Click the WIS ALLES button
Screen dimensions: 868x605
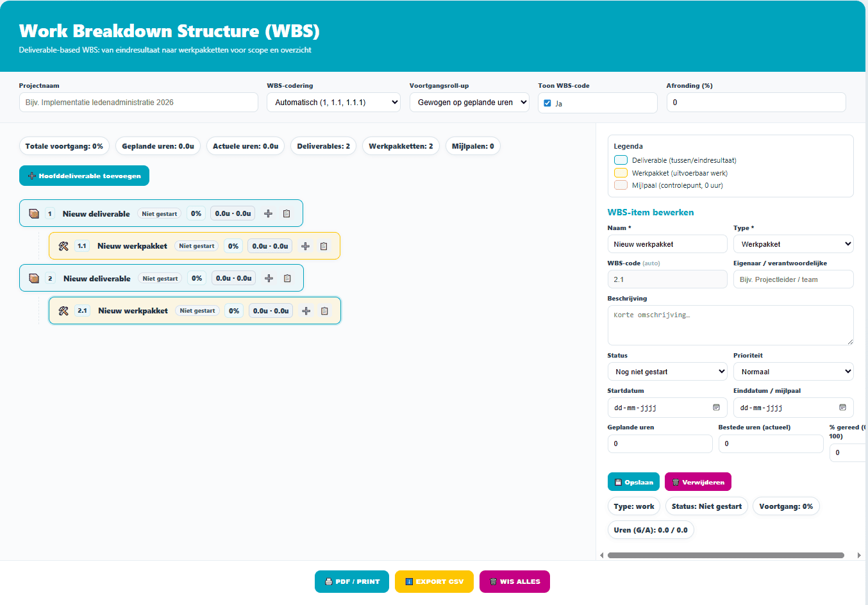pos(514,581)
